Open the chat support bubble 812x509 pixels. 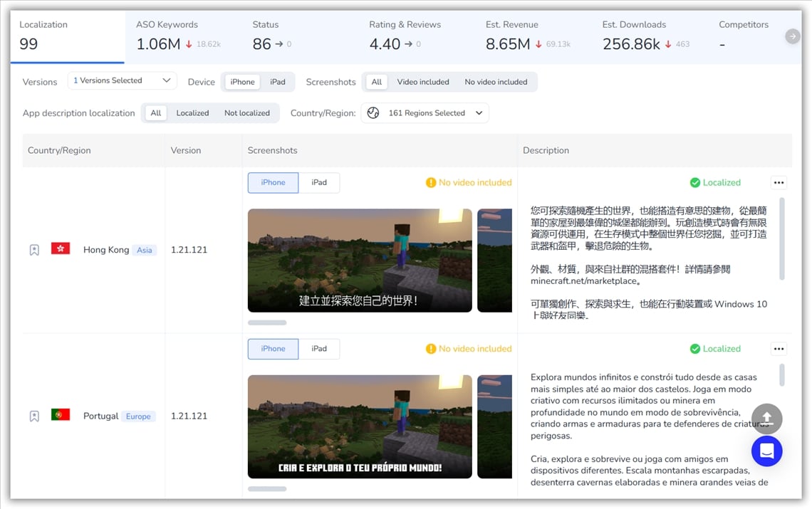(x=766, y=451)
